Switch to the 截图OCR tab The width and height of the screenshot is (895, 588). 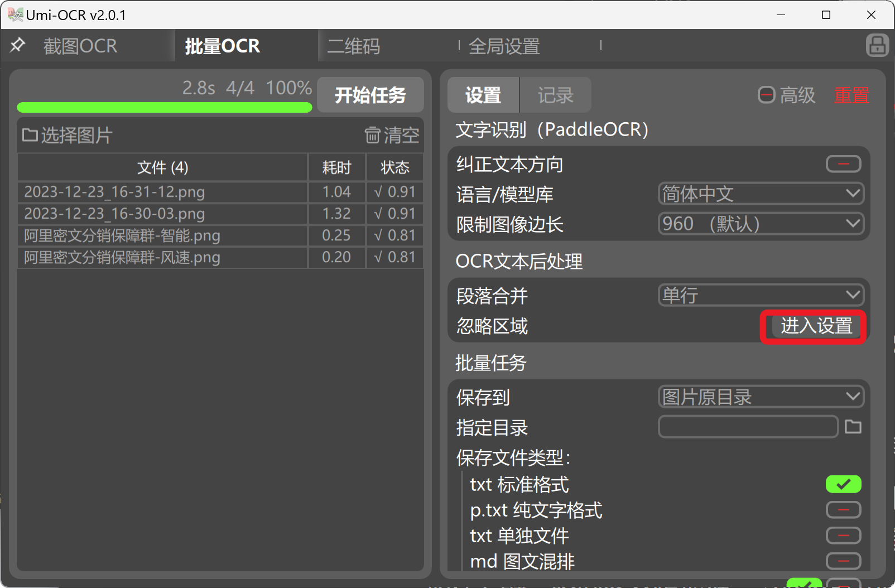coord(80,46)
